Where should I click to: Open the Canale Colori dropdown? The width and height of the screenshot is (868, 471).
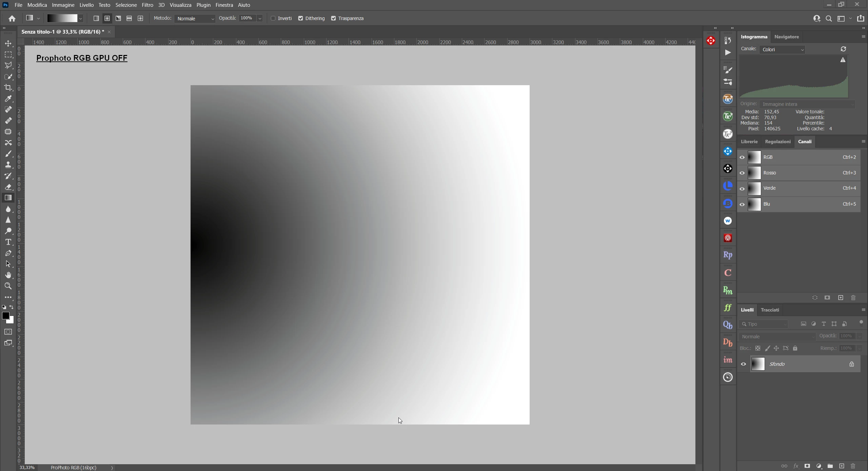point(782,50)
